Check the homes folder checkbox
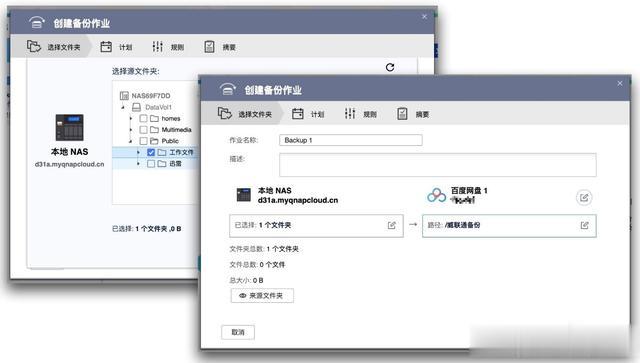Image resolution: width=640 pixels, height=363 pixels. 143,118
